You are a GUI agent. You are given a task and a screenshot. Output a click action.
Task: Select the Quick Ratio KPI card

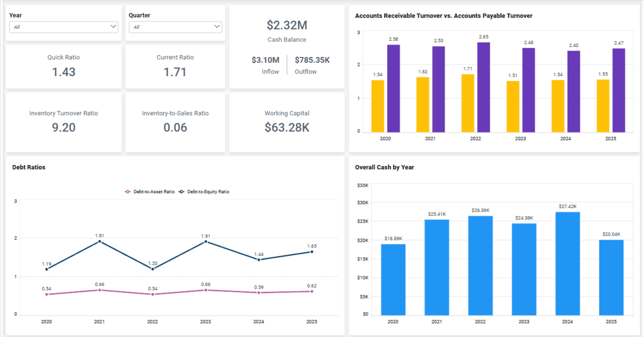point(64,66)
